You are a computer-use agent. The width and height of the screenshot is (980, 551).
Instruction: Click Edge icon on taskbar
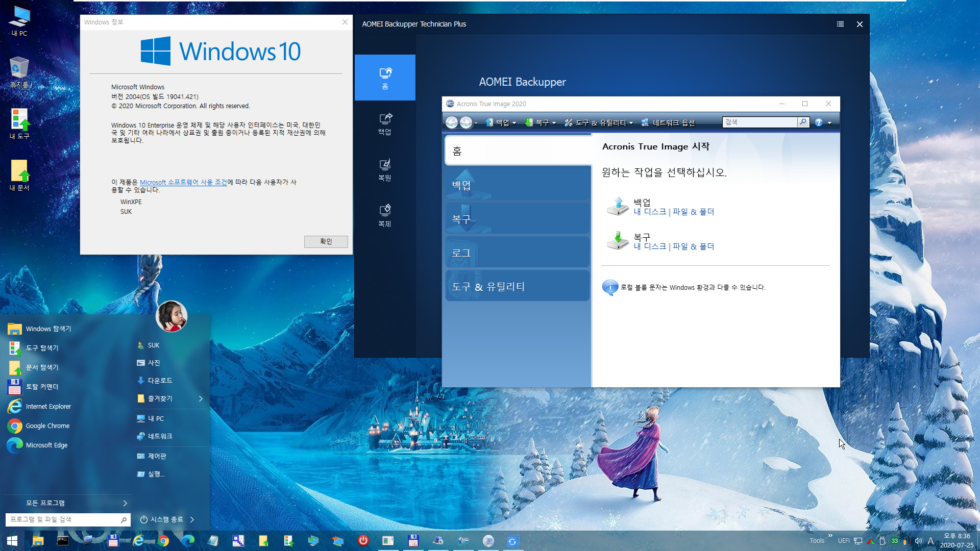click(188, 541)
